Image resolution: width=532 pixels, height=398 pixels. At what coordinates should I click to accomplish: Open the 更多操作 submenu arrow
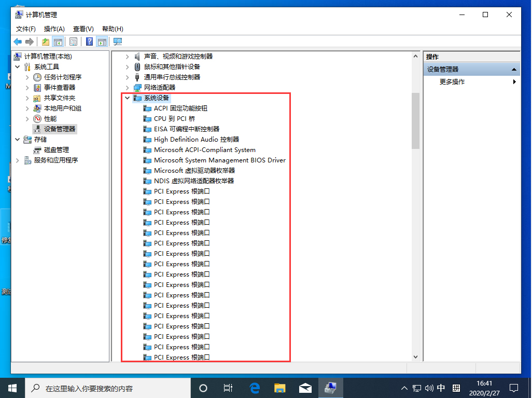click(x=514, y=81)
